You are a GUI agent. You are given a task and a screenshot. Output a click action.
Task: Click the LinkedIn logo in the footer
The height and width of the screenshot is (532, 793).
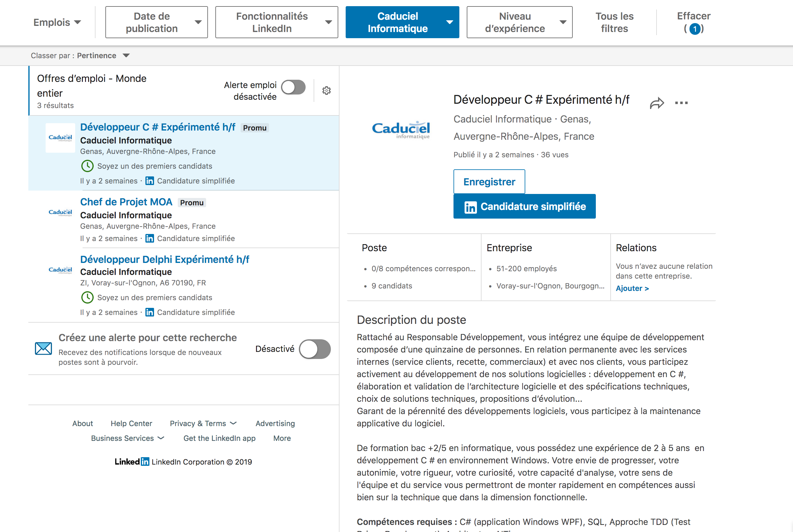tap(132, 462)
